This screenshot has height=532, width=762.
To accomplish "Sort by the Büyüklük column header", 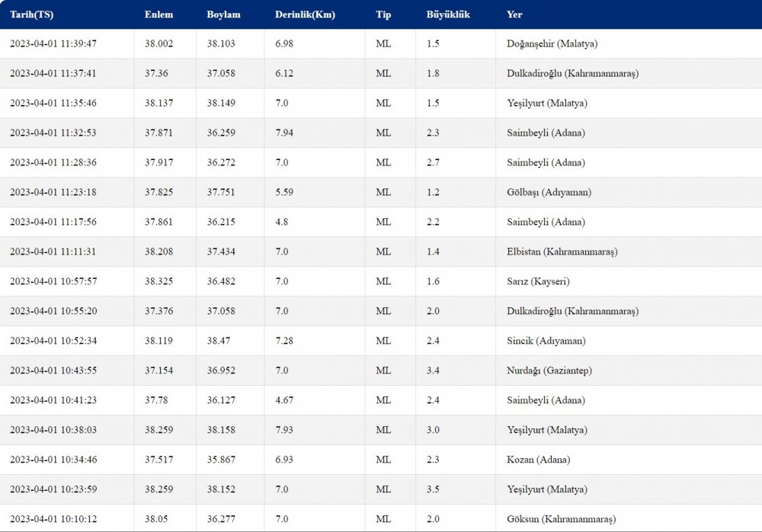I will 448,14.
